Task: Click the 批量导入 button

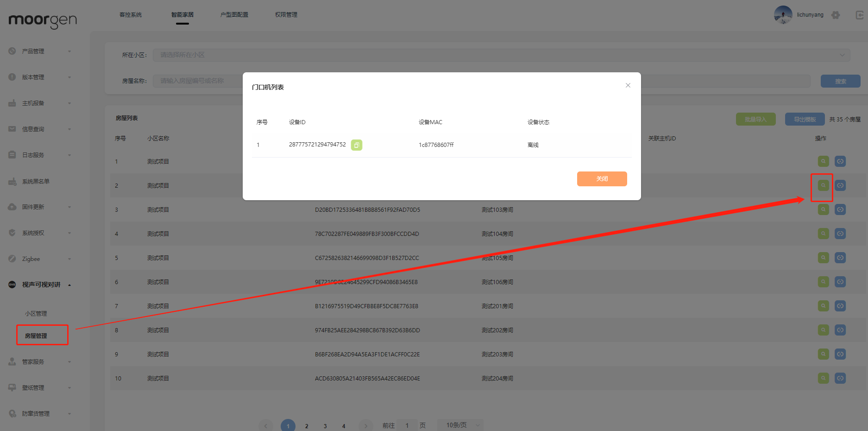Action: coord(755,120)
